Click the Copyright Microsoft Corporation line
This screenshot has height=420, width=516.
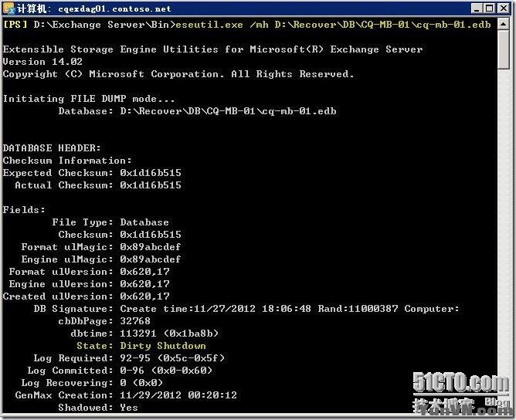178,74
